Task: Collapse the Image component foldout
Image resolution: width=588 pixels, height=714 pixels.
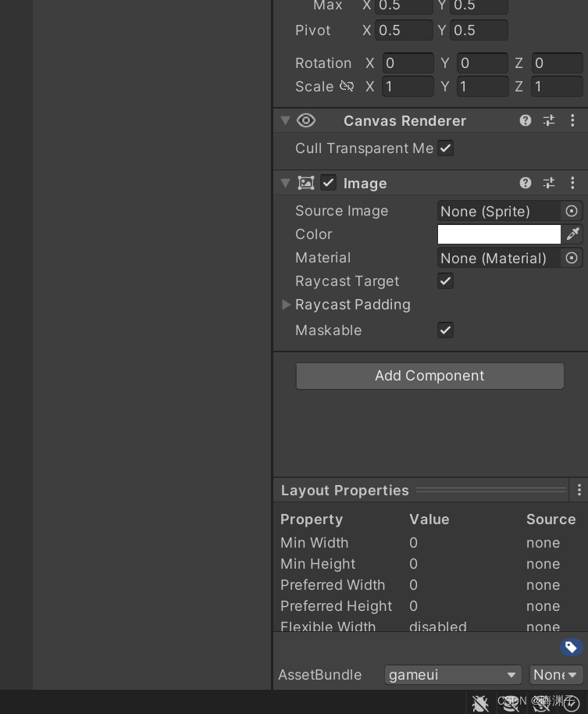Action: (286, 183)
